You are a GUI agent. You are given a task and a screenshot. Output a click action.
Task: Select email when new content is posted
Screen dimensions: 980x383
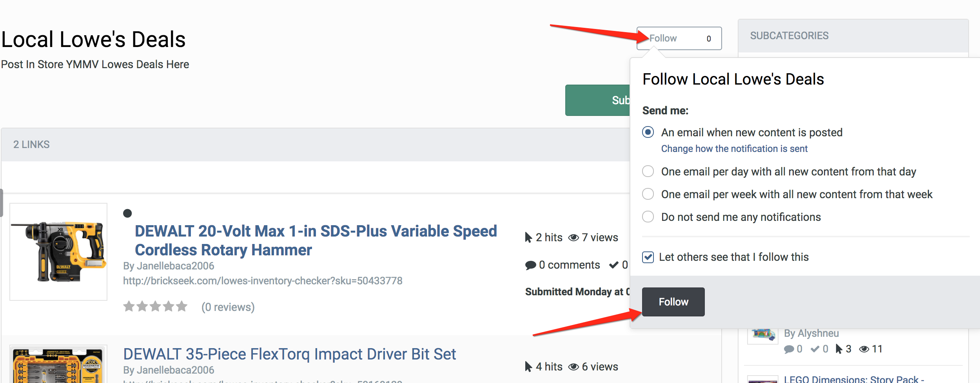(648, 132)
